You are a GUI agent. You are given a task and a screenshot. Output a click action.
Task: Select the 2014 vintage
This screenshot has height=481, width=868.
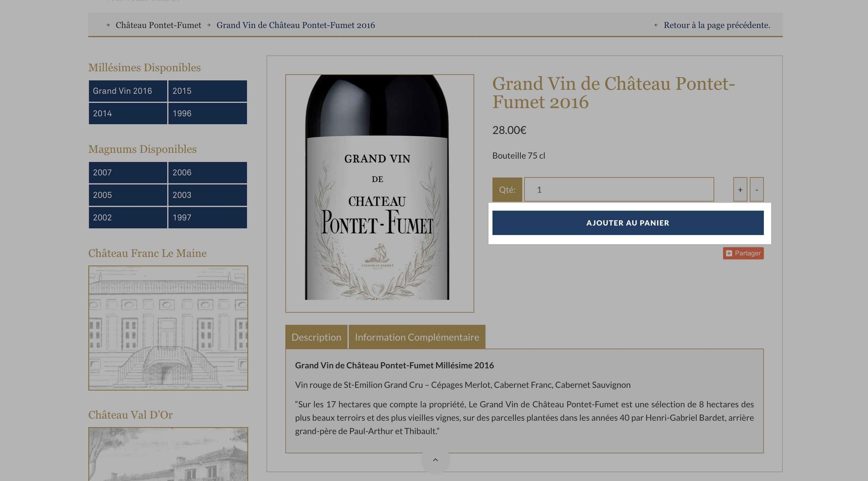128,114
